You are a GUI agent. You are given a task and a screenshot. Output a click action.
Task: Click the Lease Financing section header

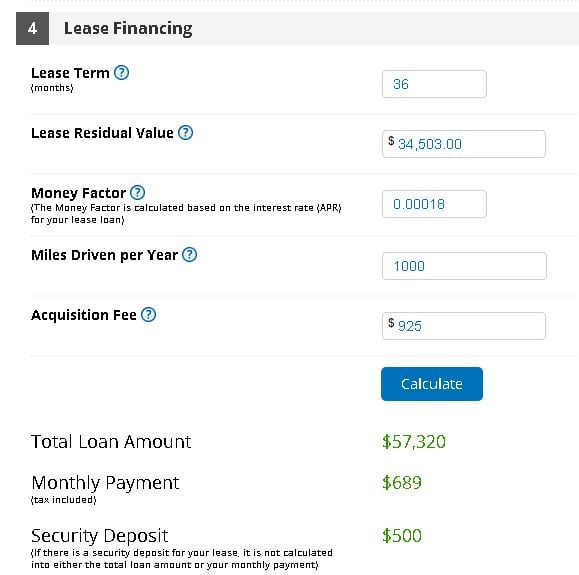[128, 28]
